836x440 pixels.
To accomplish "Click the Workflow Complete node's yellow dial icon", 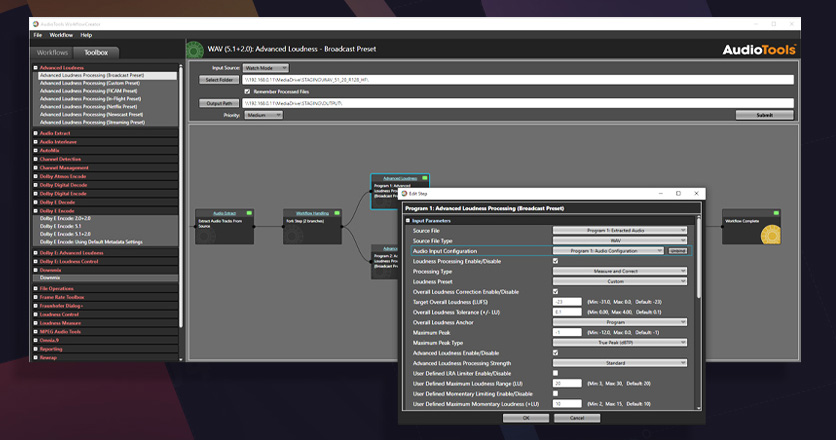I will pos(770,235).
